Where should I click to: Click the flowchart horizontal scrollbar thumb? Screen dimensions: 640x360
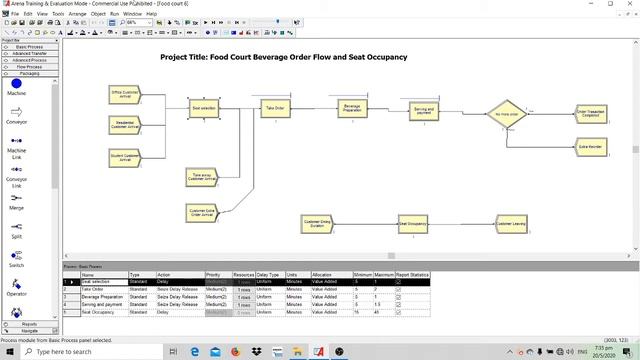391,256
